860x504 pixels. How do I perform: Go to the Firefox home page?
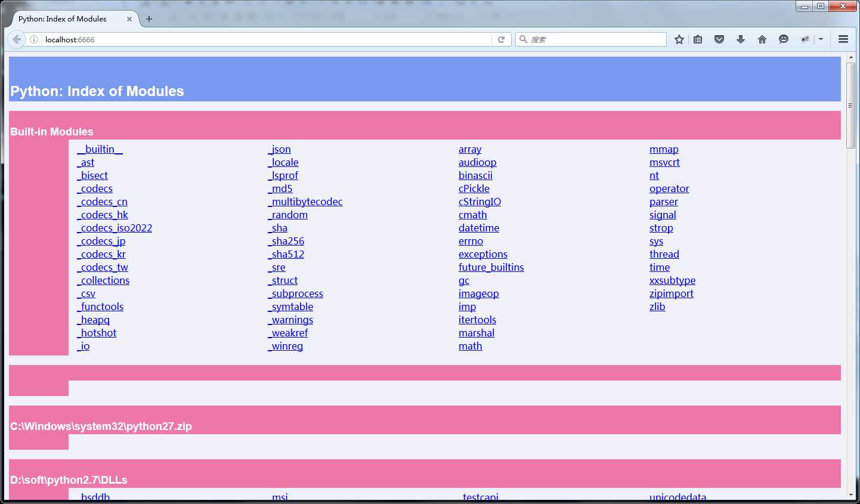pyautogui.click(x=762, y=39)
